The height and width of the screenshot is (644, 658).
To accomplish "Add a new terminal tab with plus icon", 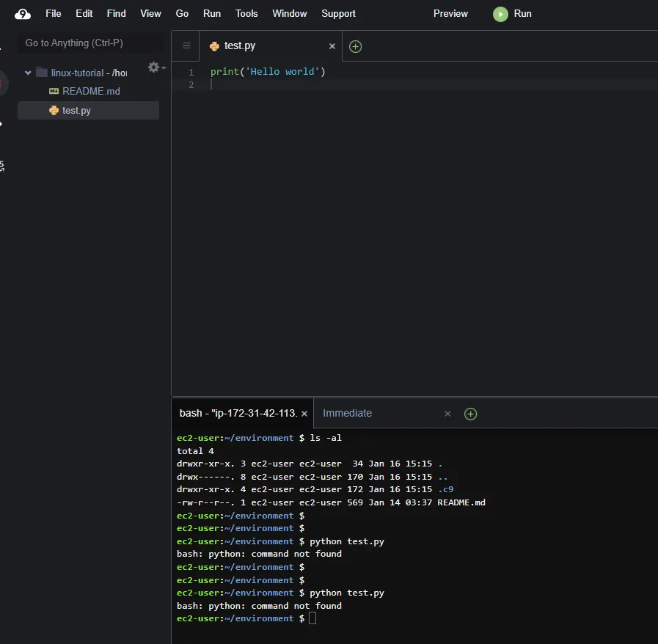I will tap(470, 414).
